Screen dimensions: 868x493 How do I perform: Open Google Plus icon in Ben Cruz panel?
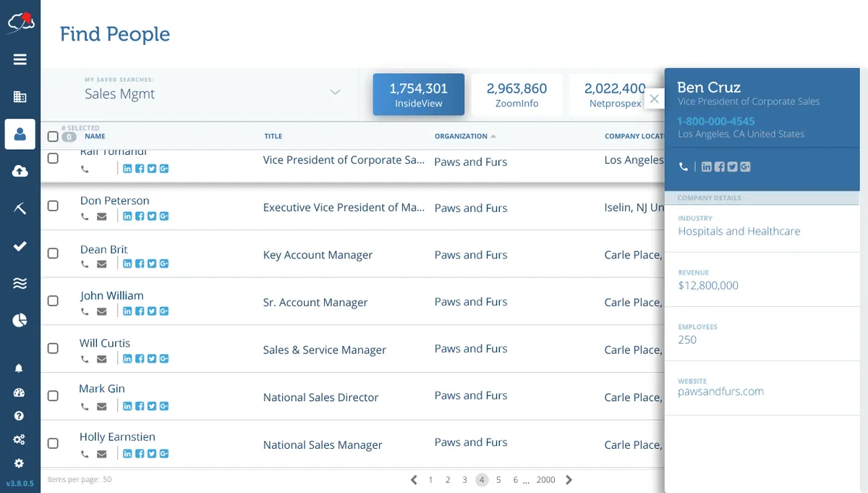pyautogui.click(x=745, y=167)
